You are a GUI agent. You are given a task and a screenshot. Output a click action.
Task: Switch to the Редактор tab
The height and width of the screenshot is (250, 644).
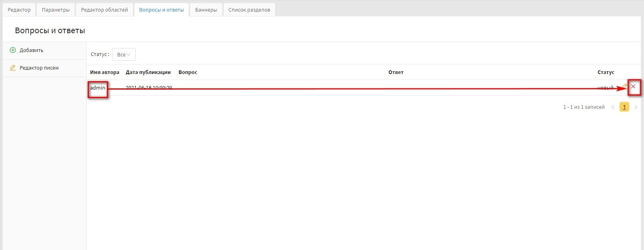click(x=19, y=10)
